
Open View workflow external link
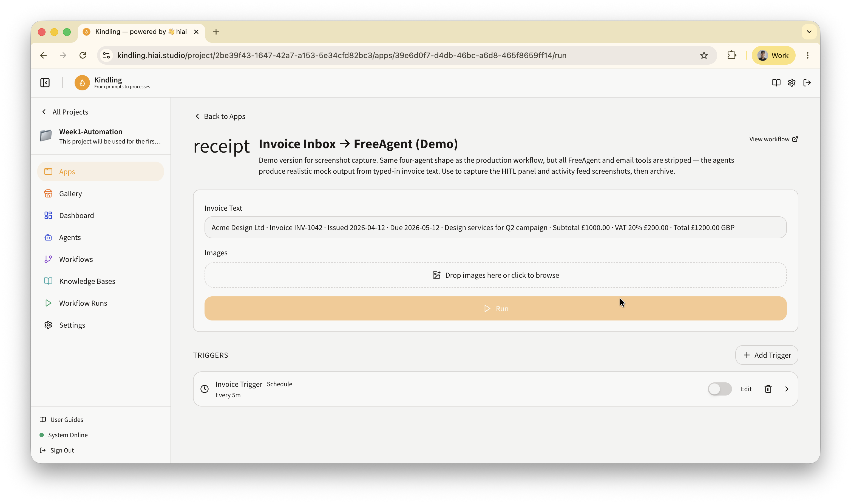click(773, 139)
